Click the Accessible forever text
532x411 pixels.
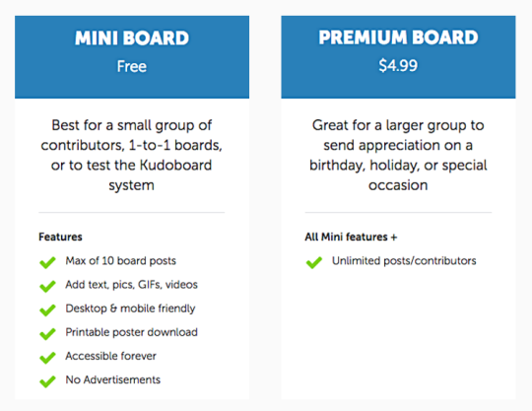111,356
